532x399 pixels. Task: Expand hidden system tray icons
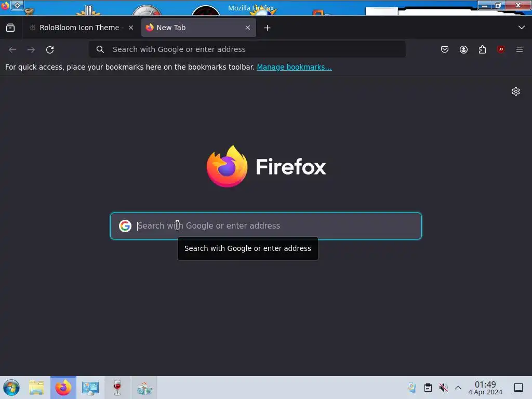pyautogui.click(x=458, y=388)
